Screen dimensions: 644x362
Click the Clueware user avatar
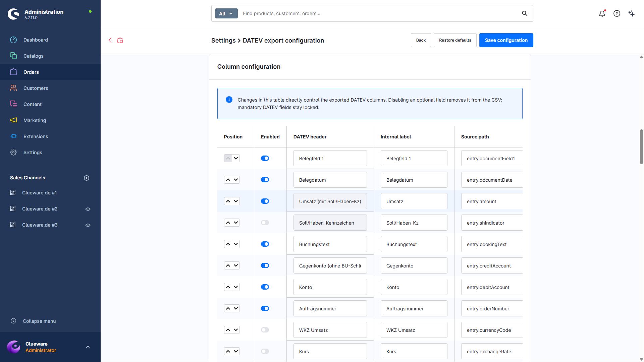point(14,347)
